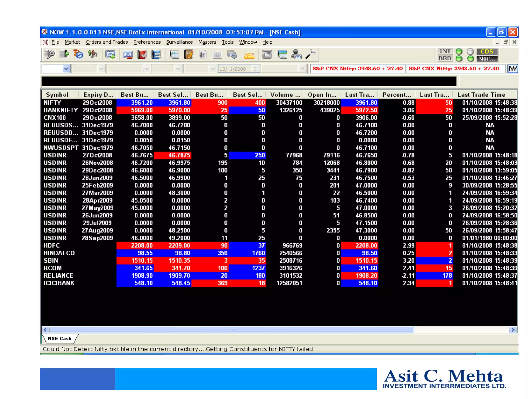The width and height of the screenshot is (532, 399).
Task: Open the Surveillance menu
Action: click(179, 42)
